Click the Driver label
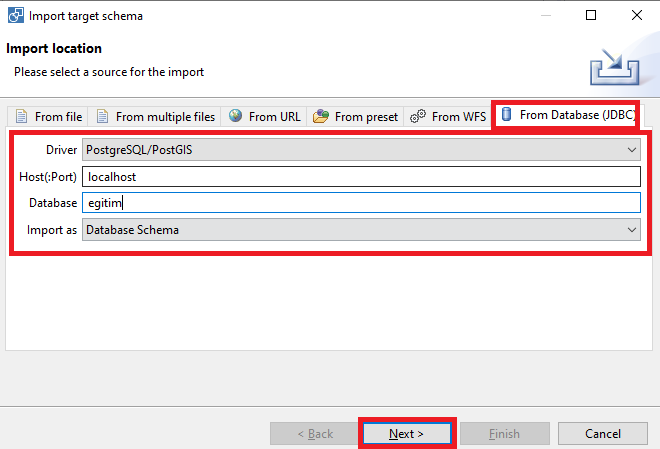 click(x=61, y=150)
